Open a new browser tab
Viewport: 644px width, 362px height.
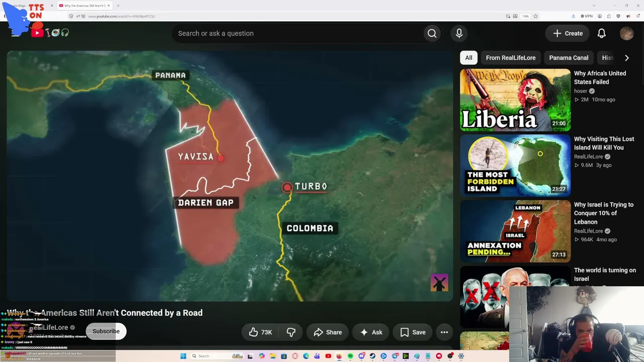tap(118, 6)
